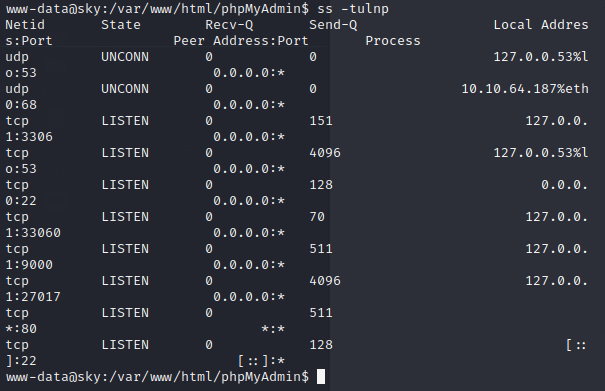Click the 10.10.64.187%eth address
605x391 pixels.
click(525, 89)
